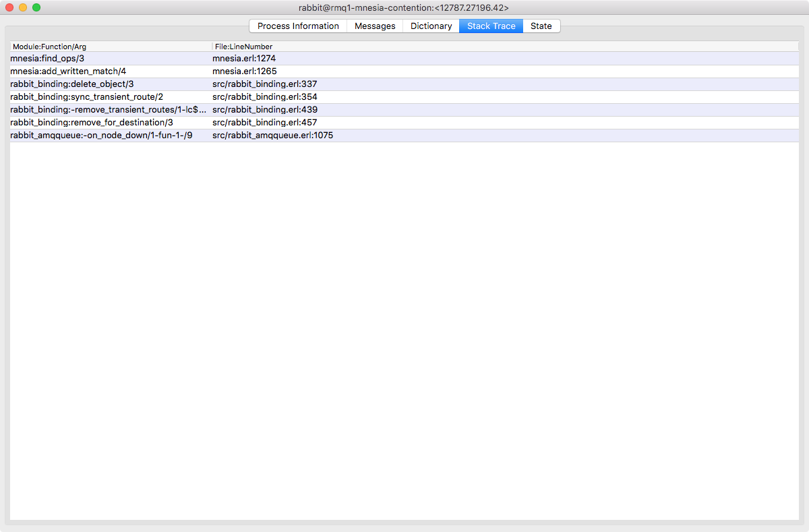Select the rabbit_binding:delete_object/3 row
The width and height of the screenshot is (809, 532).
[x=404, y=84]
